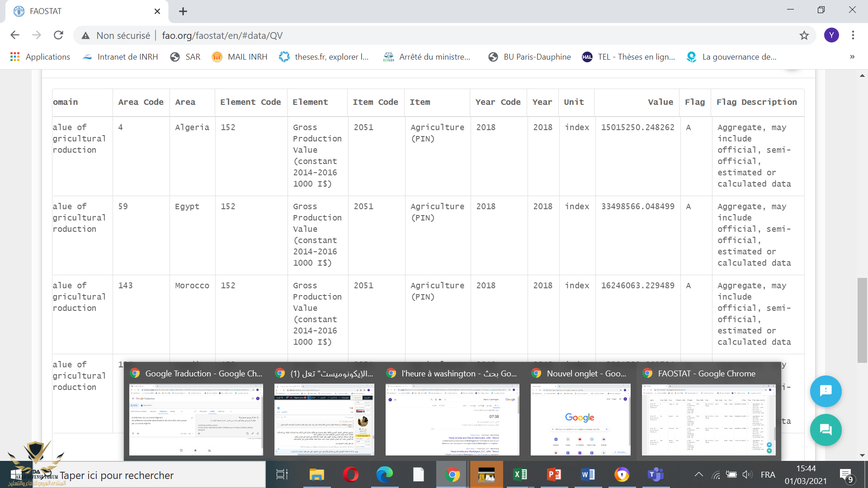
Task: Open Excel from the taskbar
Action: pos(520,474)
